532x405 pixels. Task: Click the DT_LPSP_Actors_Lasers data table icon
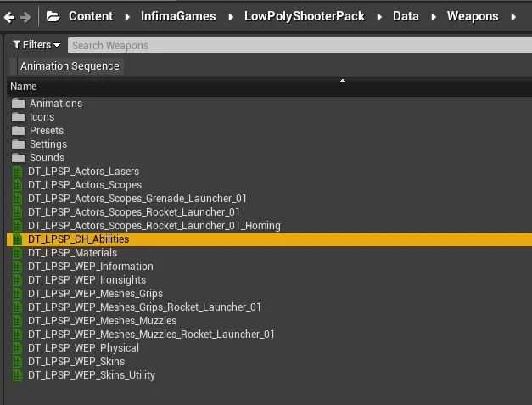click(18, 172)
